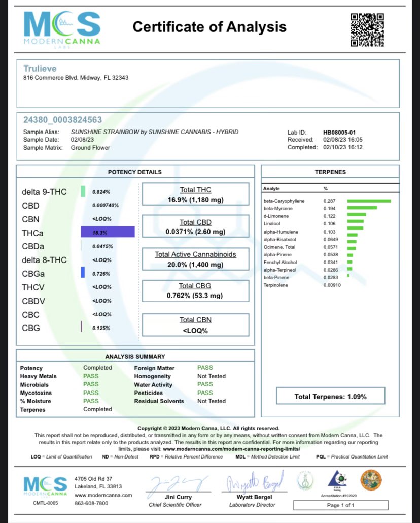Click the Potency Details section header

click(x=134, y=172)
